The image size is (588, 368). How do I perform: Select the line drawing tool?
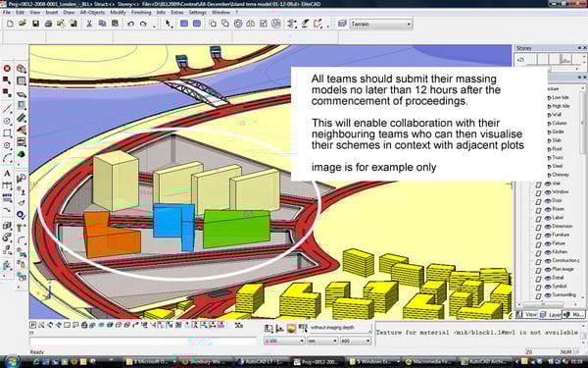click(7, 109)
